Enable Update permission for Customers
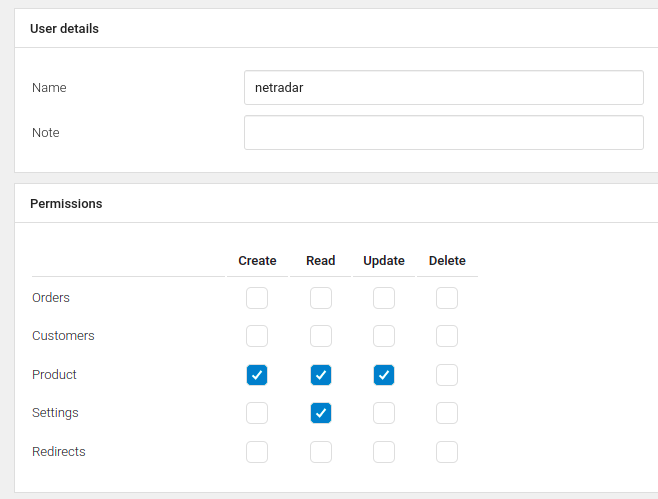 (x=384, y=336)
